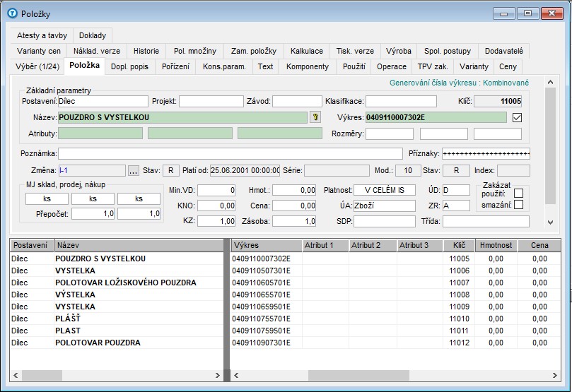Viewport: 572px width, 392px height.
Task: Select the Náklad. verze tab
Action: click(97, 51)
